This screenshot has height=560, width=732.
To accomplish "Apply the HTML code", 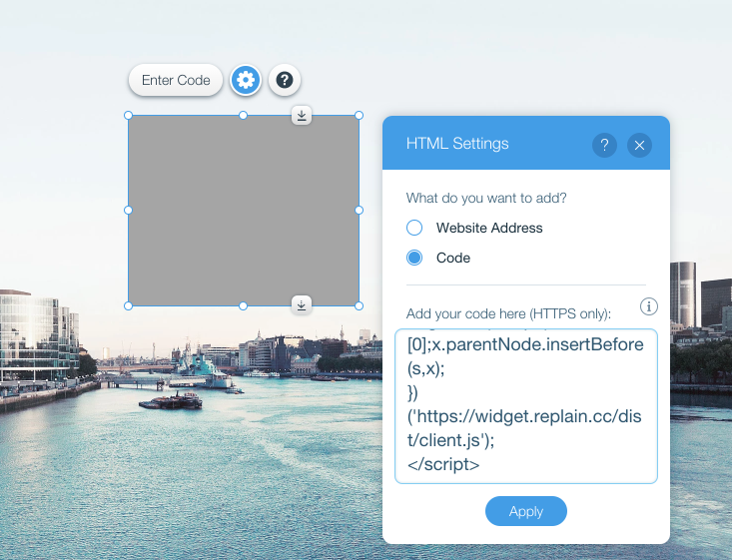I will click(526, 511).
